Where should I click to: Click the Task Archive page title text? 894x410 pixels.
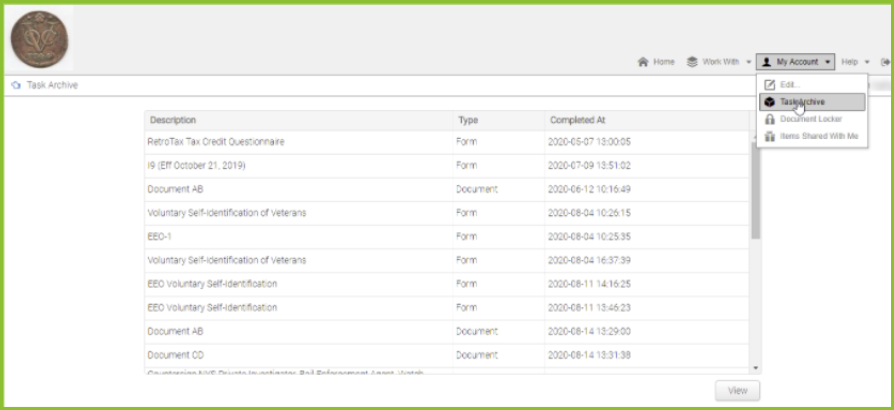tap(52, 86)
